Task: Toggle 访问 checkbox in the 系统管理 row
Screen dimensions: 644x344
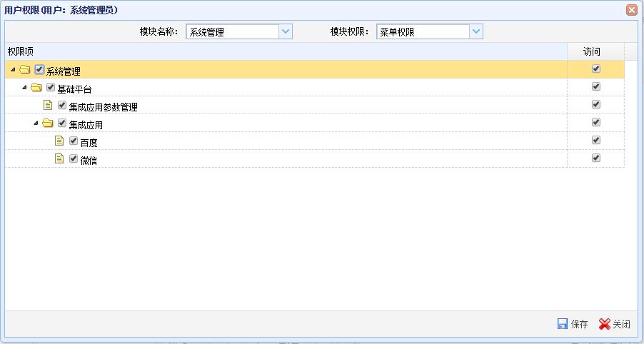Action: [x=596, y=69]
